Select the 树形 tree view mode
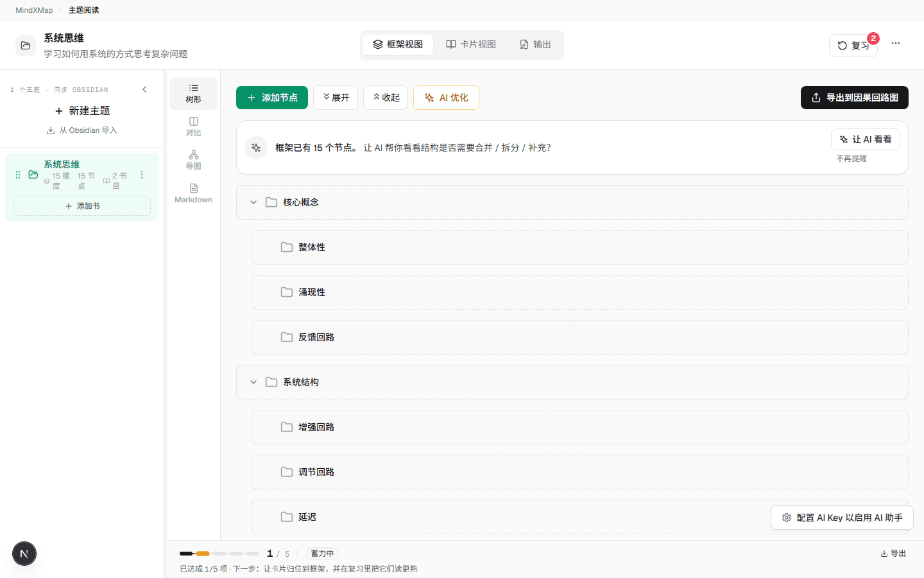Image resolution: width=924 pixels, height=578 pixels. (x=193, y=93)
